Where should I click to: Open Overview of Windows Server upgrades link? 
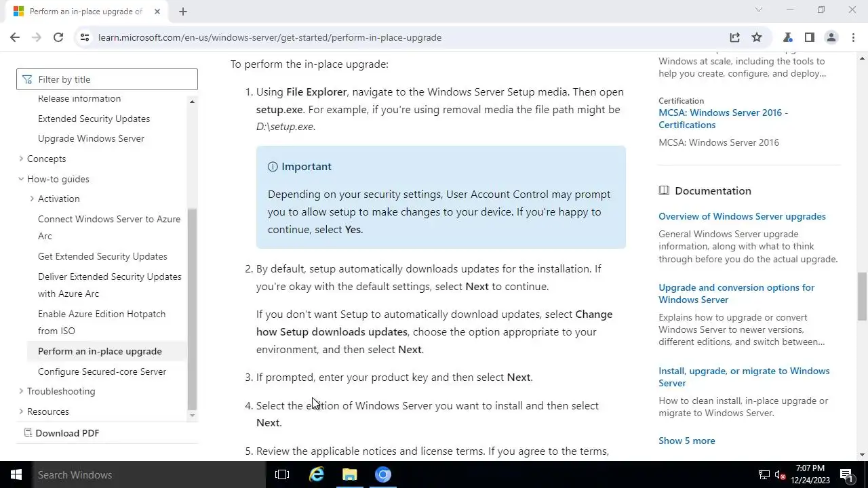pyautogui.click(x=742, y=216)
